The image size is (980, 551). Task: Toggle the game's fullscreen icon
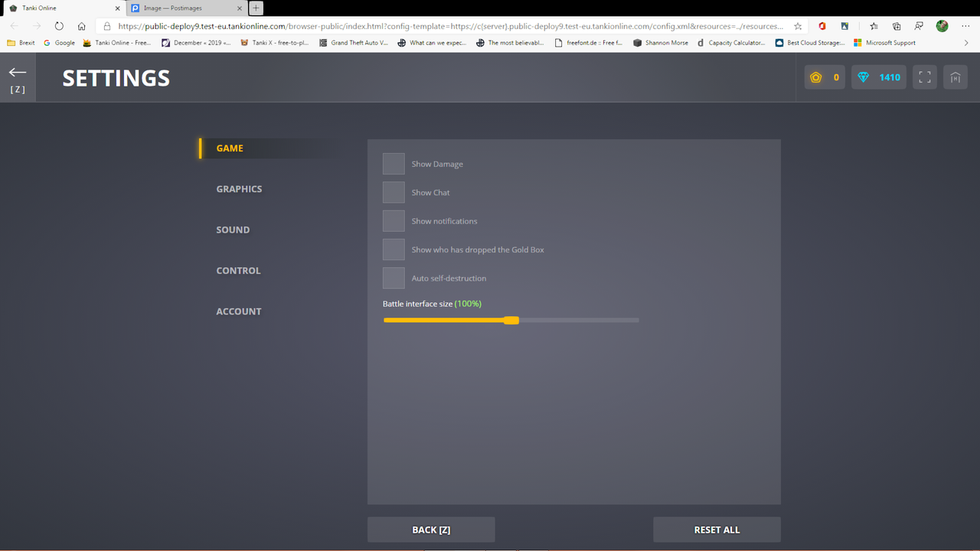coord(925,77)
